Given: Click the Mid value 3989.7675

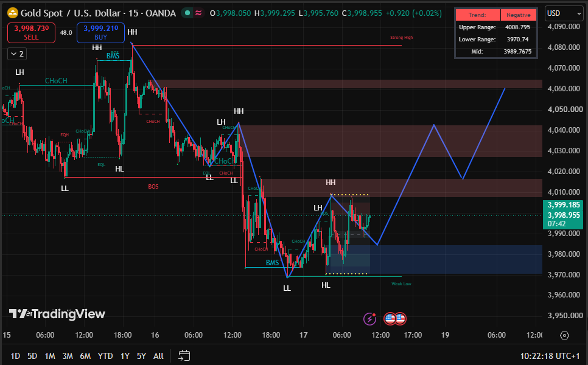Looking at the screenshot, I should click(517, 51).
